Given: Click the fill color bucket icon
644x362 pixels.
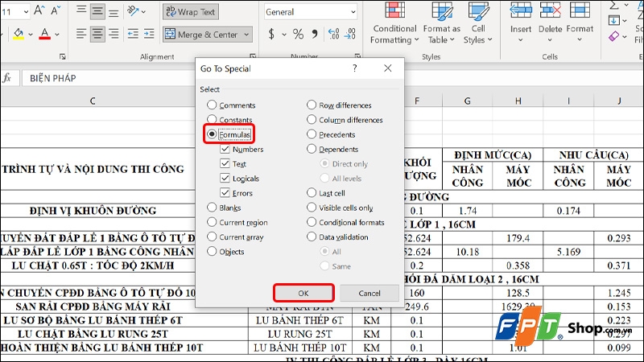Looking at the screenshot, I should (18, 34).
